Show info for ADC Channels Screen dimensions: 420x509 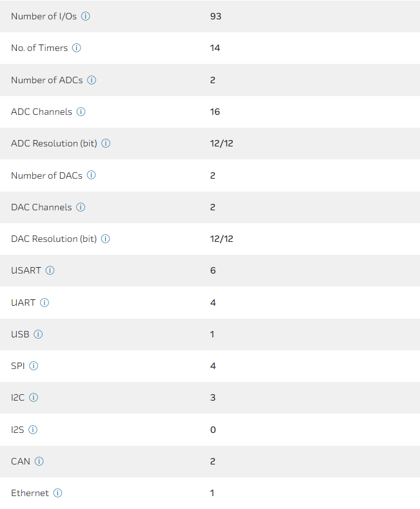pos(81,112)
